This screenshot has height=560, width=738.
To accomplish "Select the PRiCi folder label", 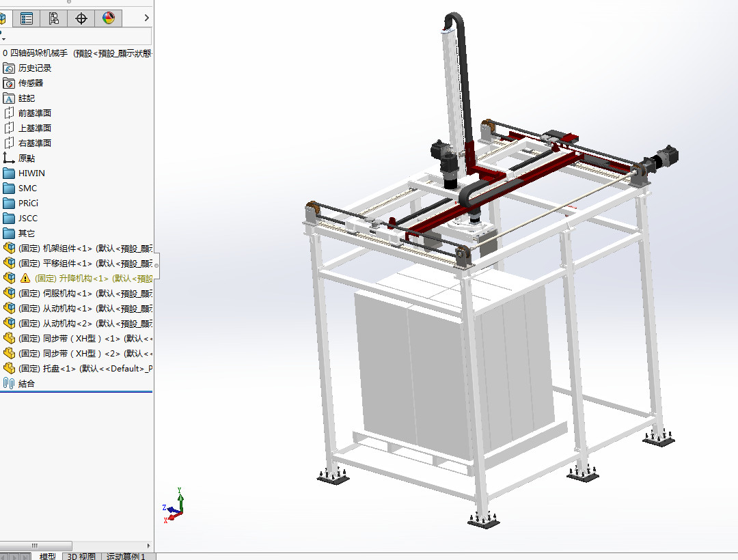I will [28, 203].
